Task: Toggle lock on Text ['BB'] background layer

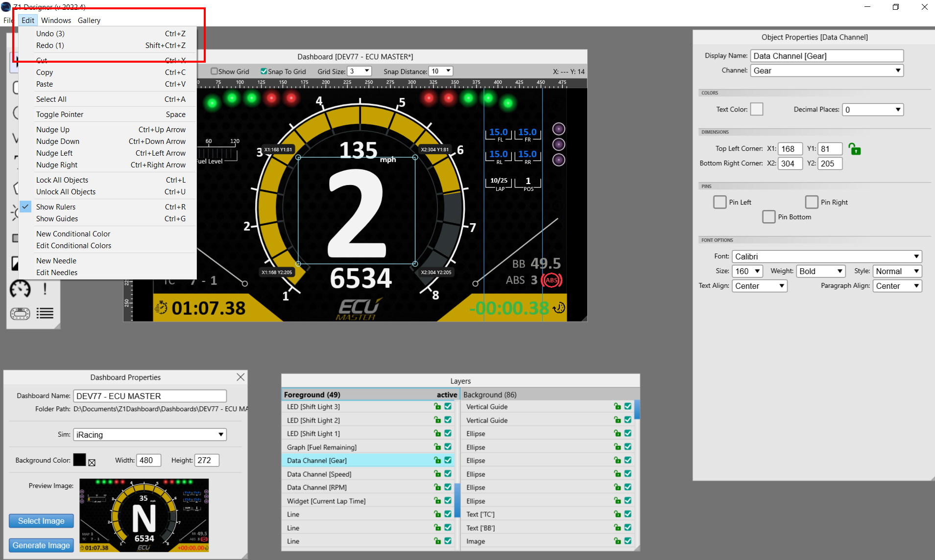Action: click(x=618, y=528)
